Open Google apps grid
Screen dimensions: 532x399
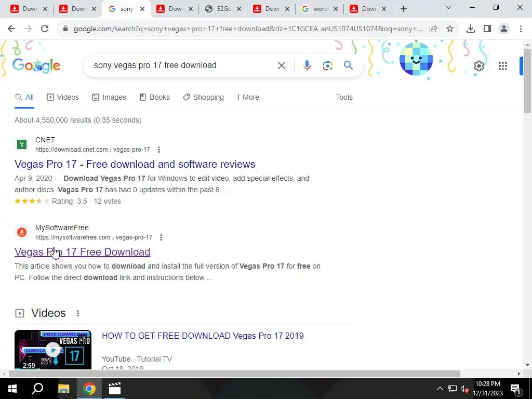pyautogui.click(x=503, y=66)
